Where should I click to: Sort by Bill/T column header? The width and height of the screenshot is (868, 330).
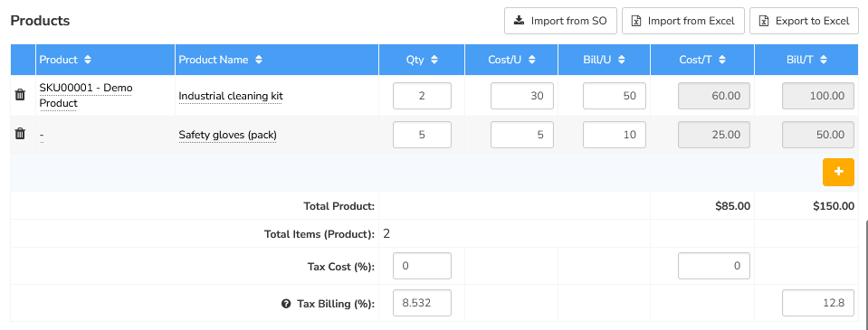pos(807,60)
